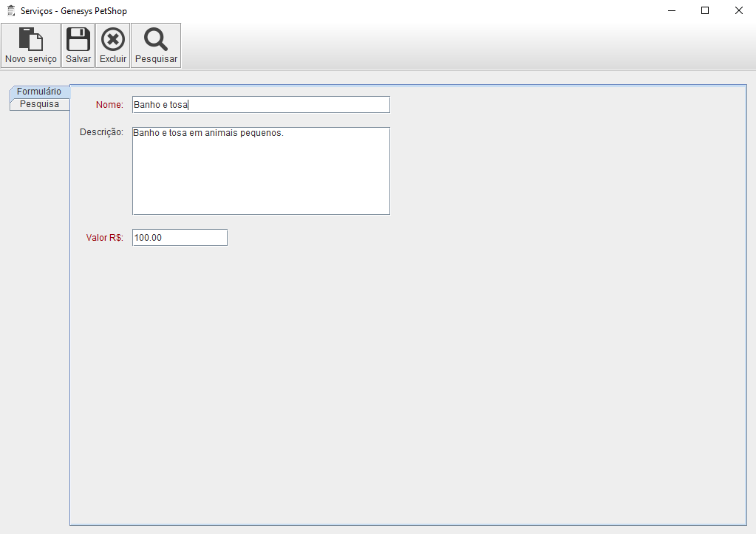Click the Novo serviço document icon
The height and width of the screenshot is (534, 756).
[x=30, y=39]
